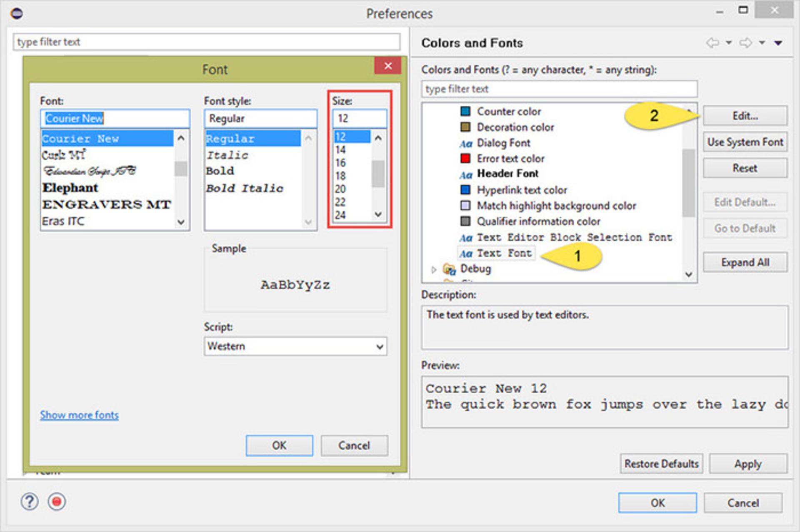Choose Bold Italic font style

tap(245, 189)
